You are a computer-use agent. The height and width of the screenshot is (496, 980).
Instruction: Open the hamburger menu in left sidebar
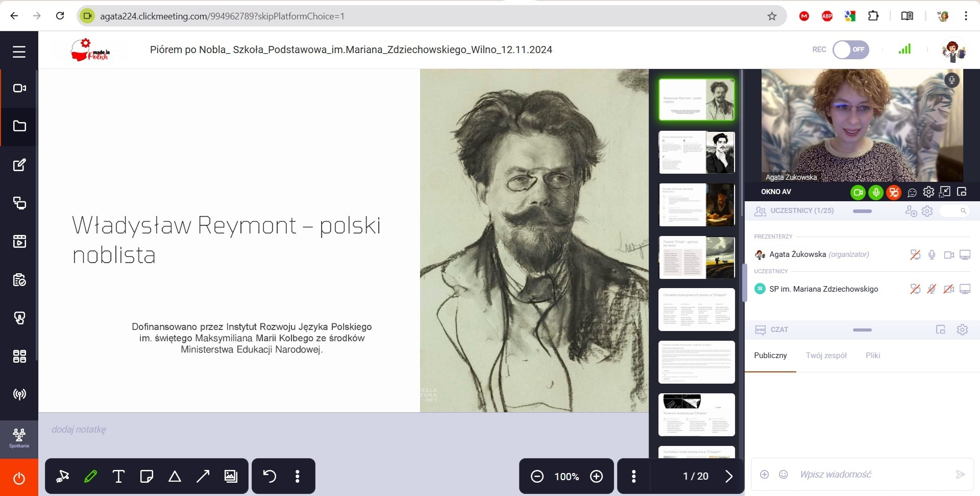click(x=19, y=52)
